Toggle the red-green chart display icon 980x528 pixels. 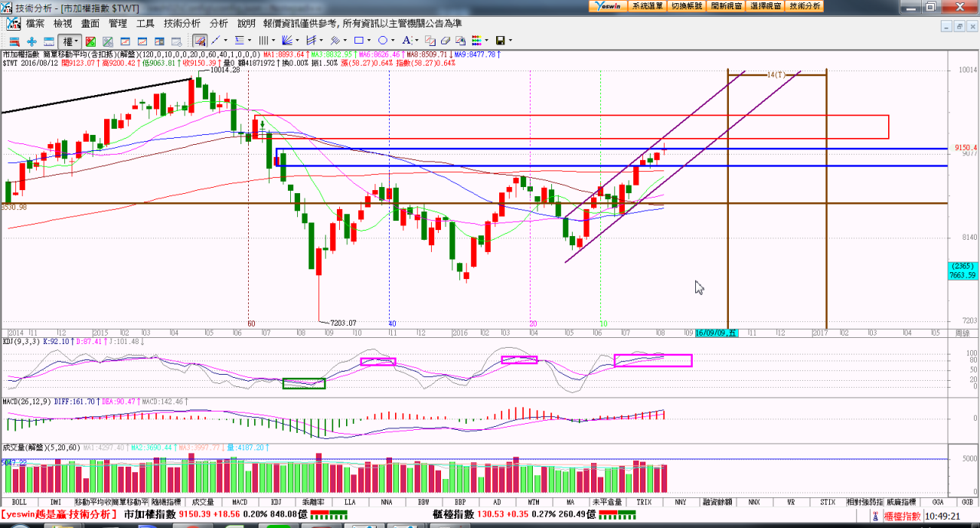tap(90, 41)
